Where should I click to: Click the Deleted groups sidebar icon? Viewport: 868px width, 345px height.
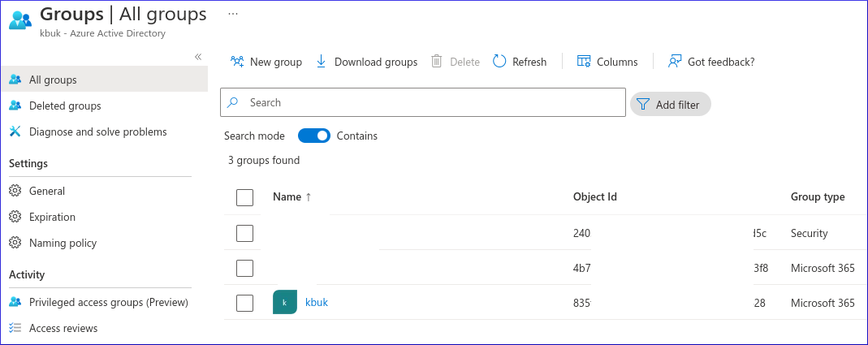(x=15, y=106)
